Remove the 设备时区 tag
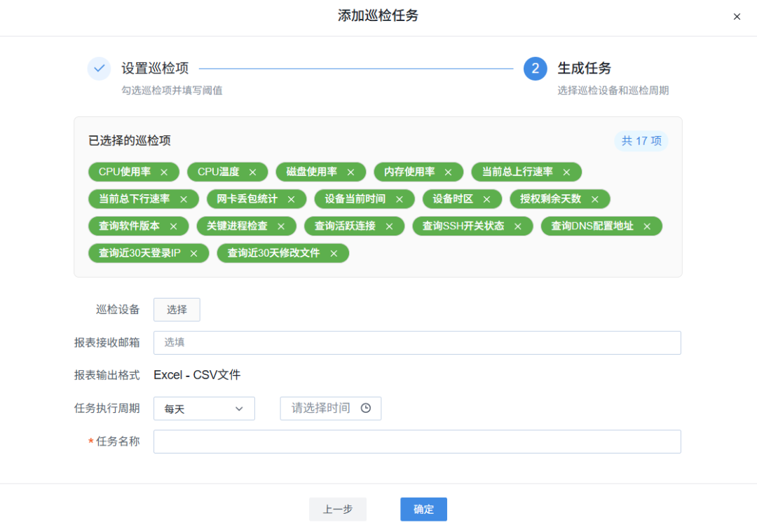 [x=488, y=198]
